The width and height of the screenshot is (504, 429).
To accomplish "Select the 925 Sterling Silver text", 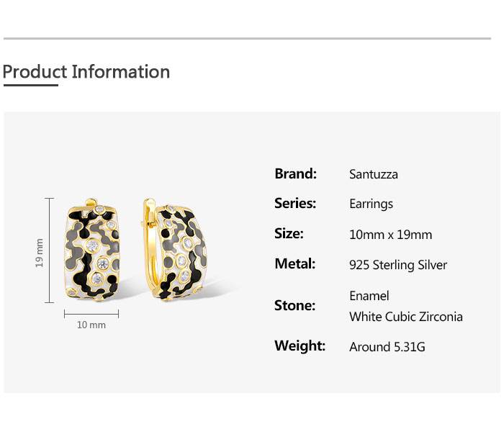I will point(398,265).
